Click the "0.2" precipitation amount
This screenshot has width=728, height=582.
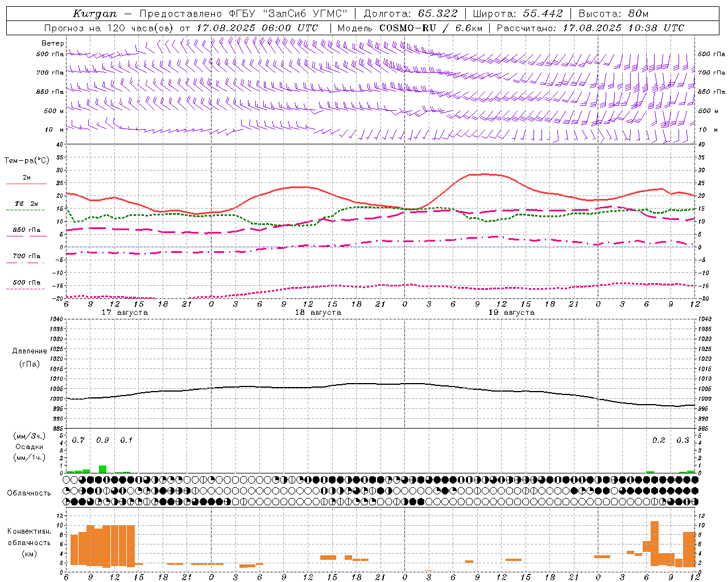659,440
